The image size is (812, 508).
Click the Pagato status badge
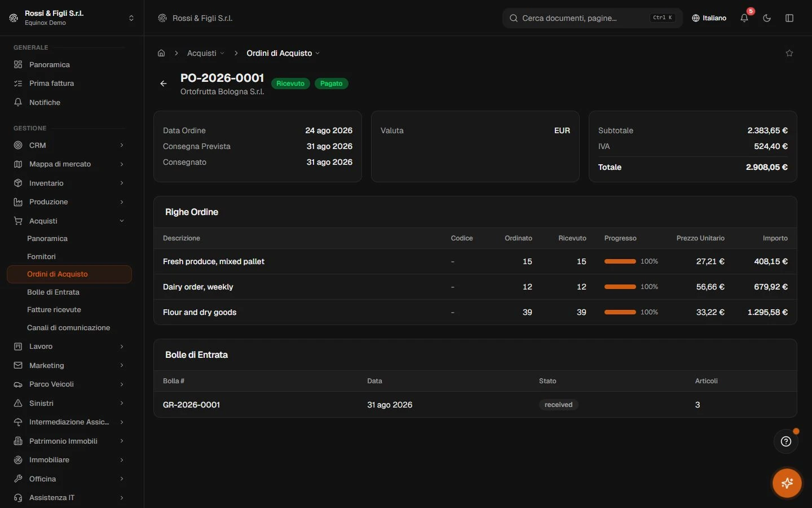[x=332, y=84]
